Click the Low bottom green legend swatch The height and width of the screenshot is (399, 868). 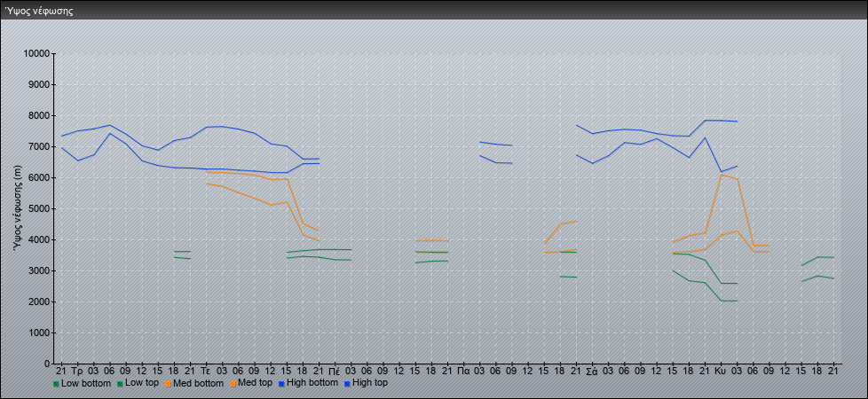(x=55, y=384)
